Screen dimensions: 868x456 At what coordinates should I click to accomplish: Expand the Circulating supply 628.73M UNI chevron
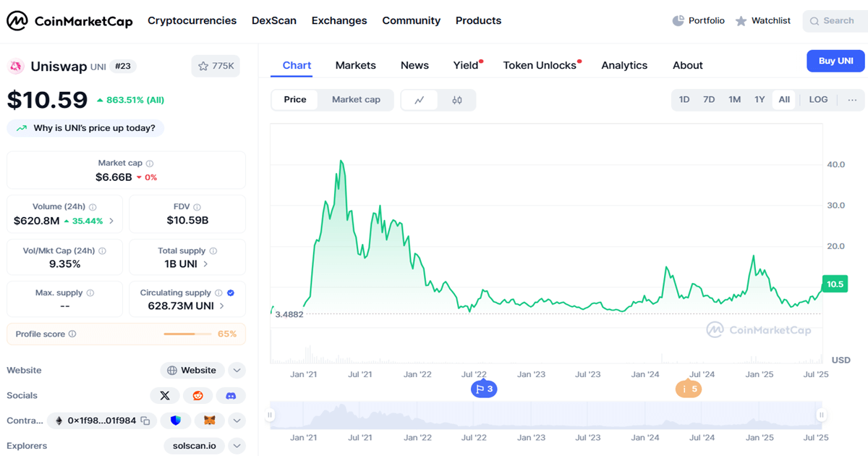[221, 306]
